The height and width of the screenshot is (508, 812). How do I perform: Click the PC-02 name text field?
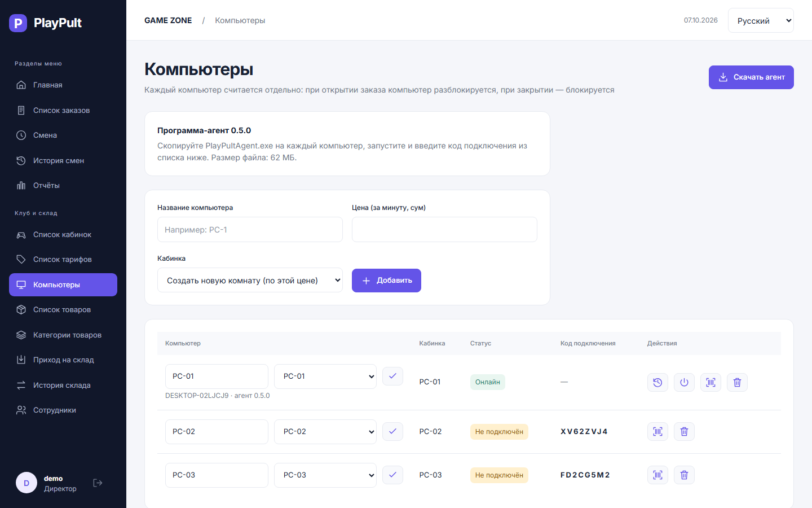(x=217, y=432)
